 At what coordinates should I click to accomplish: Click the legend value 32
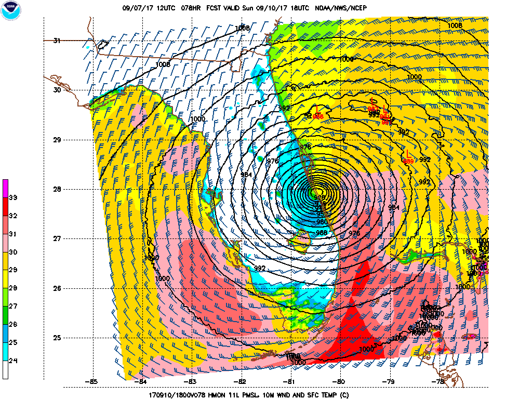[13, 216]
